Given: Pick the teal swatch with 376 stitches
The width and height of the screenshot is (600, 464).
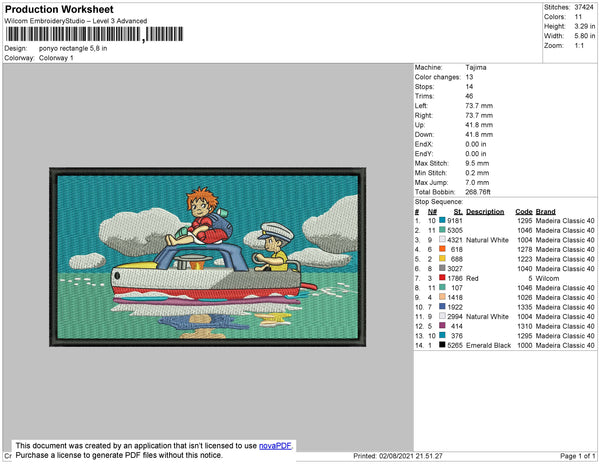Looking at the screenshot, I should (x=442, y=335).
